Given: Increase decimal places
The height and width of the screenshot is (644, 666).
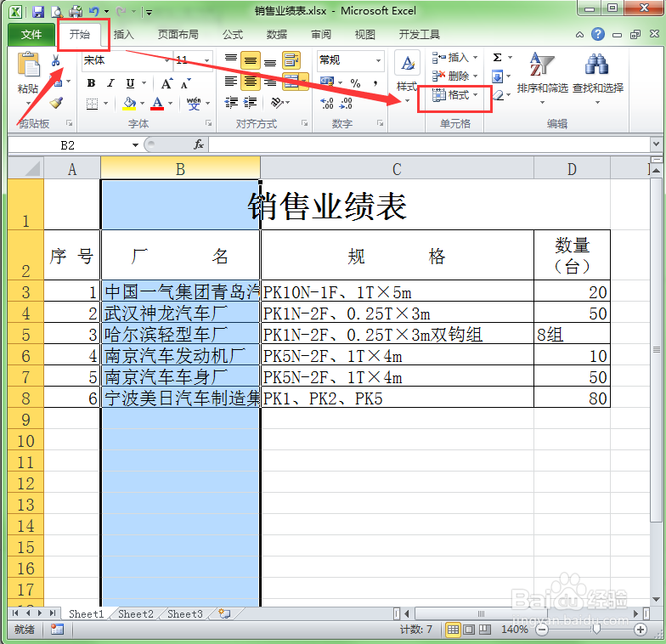Looking at the screenshot, I should [x=326, y=103].
